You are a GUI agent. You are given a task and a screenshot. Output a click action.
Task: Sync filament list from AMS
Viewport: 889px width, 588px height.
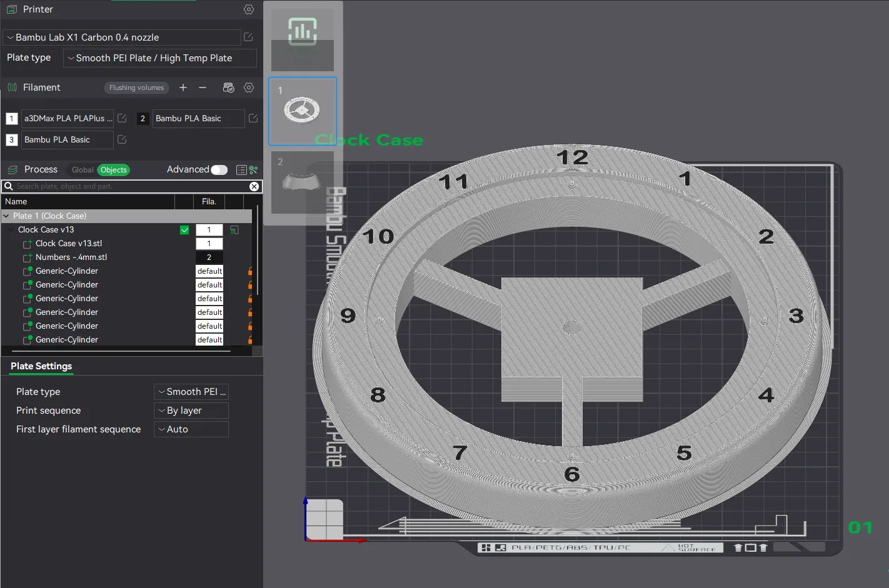click(x=228, y=87)
